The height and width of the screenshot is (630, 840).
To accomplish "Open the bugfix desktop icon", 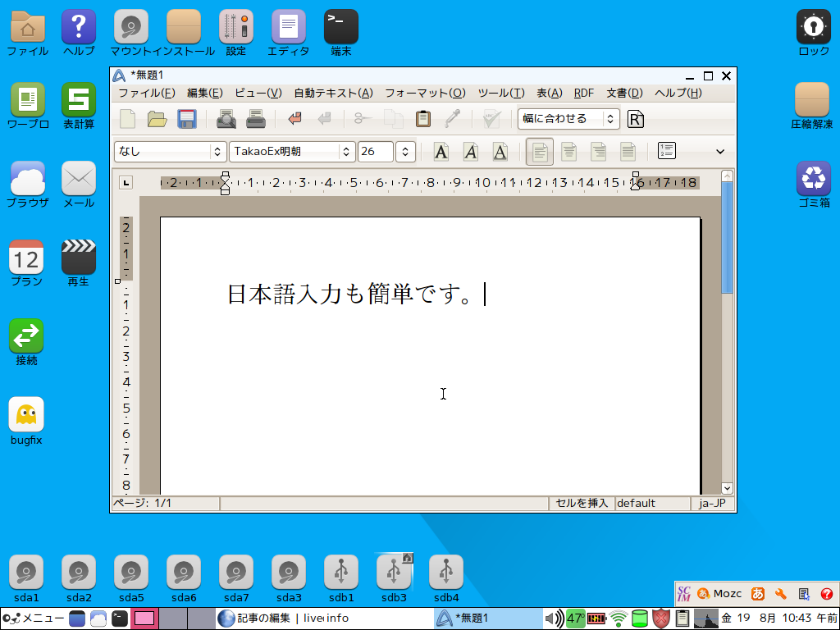I will coord(26,421).
